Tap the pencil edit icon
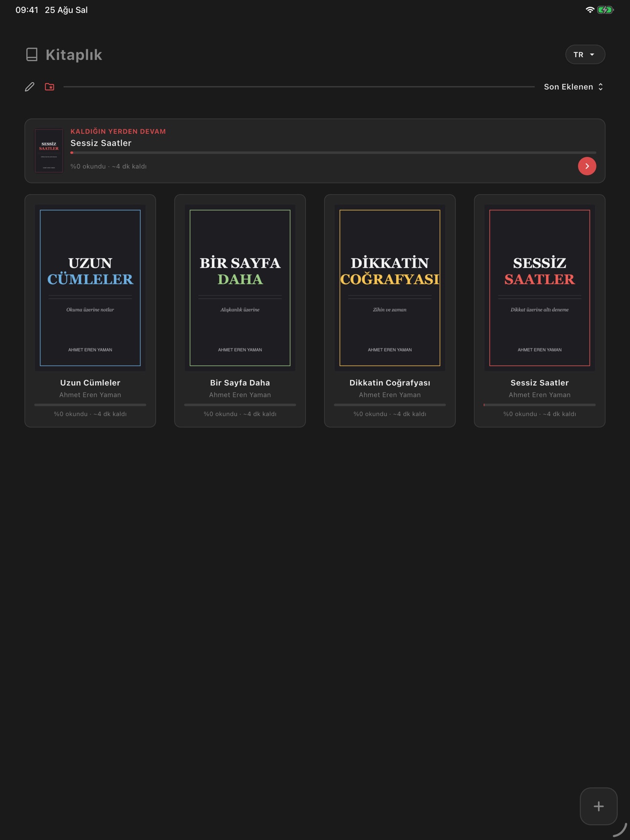Viewport: 630px width, 840px height. 30,87
